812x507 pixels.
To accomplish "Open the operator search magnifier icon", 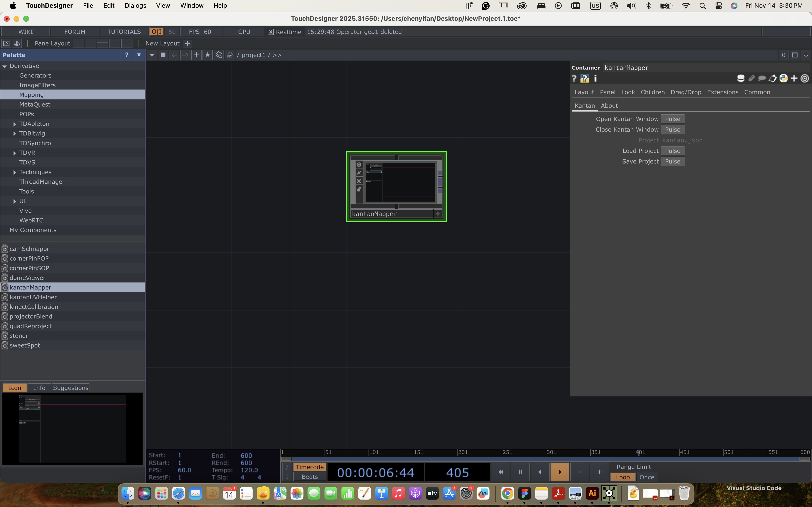I will pyautogui.click(x=219, y=55).
